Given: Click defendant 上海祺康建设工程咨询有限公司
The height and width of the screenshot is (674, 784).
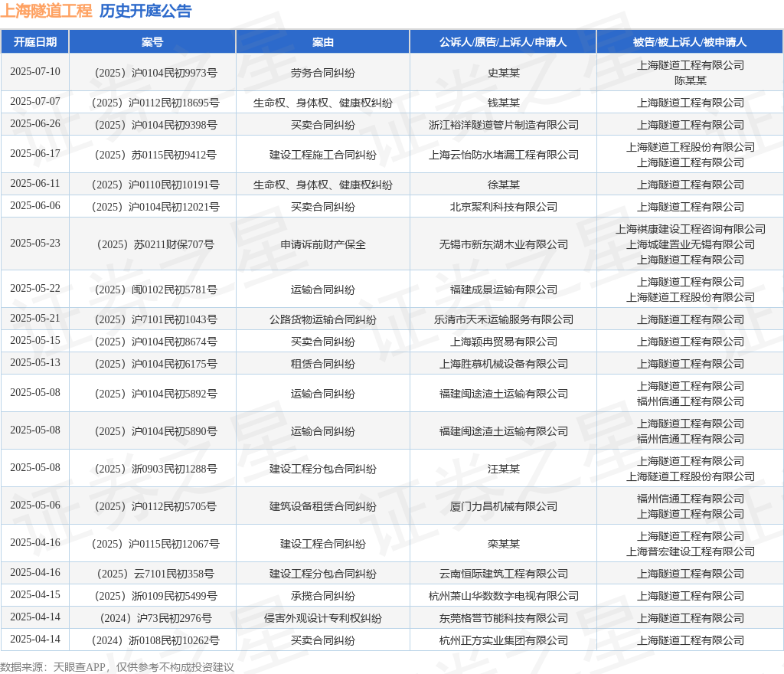Looking at the screenshot, I should coord(691,229).
